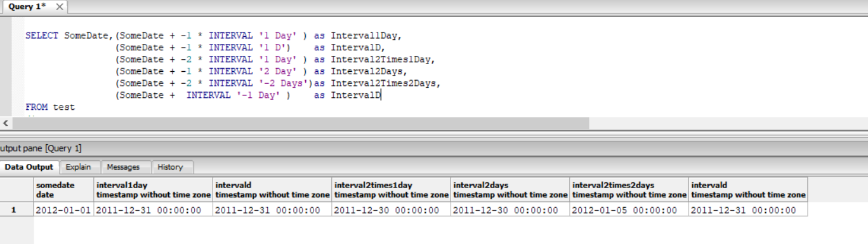
Task: Click the interval2times2days column header
Action: 629,190
